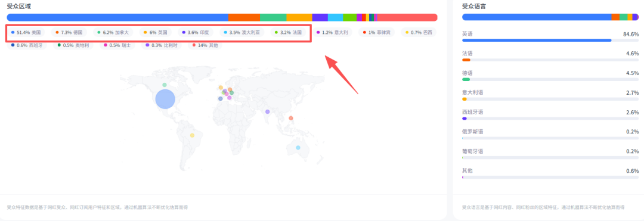Click the blue USA segment of region bar
Viewport: 644px width, 221px height.
(117, 17)
